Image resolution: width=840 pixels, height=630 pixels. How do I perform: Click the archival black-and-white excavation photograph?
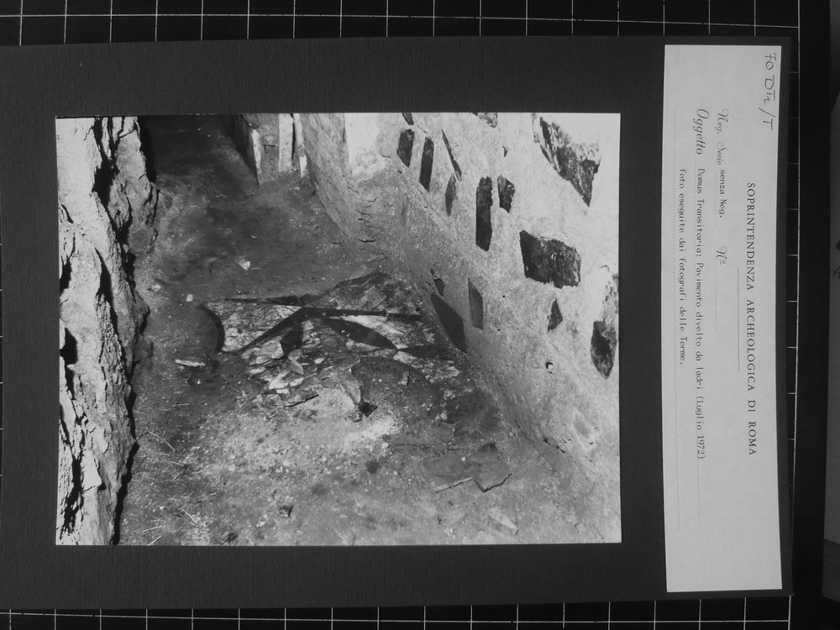pyautogui.click(x=338, y=329)
